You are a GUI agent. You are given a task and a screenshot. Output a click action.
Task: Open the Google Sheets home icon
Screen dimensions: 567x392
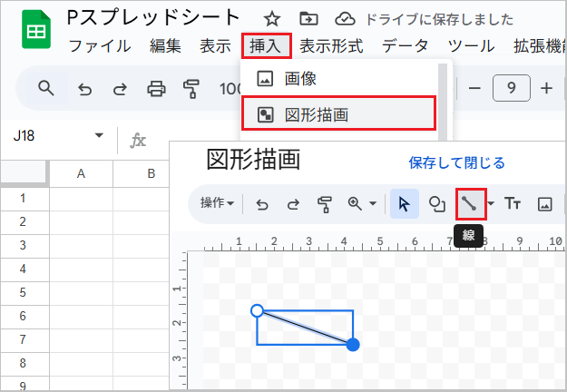click(x=36, y=29)
